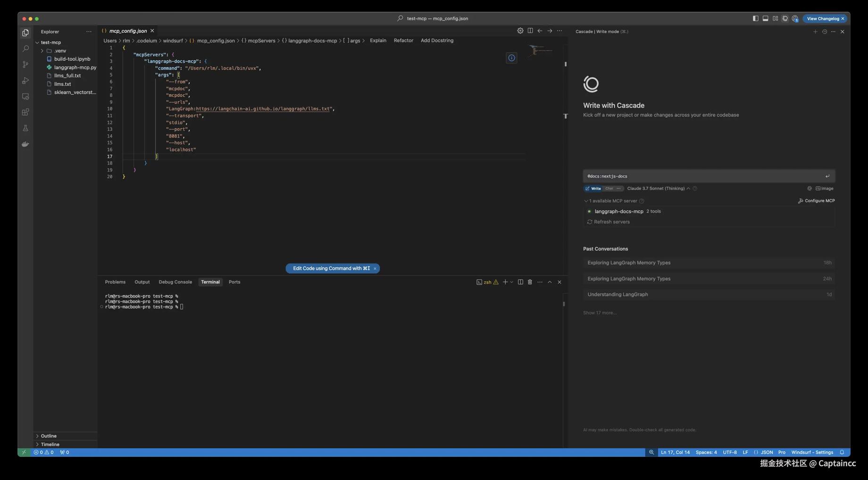Submit the Cascade prompt with enter arrow
Image resolution: width=868 pixels, height=480 pixels.
(x=827, y=176)
